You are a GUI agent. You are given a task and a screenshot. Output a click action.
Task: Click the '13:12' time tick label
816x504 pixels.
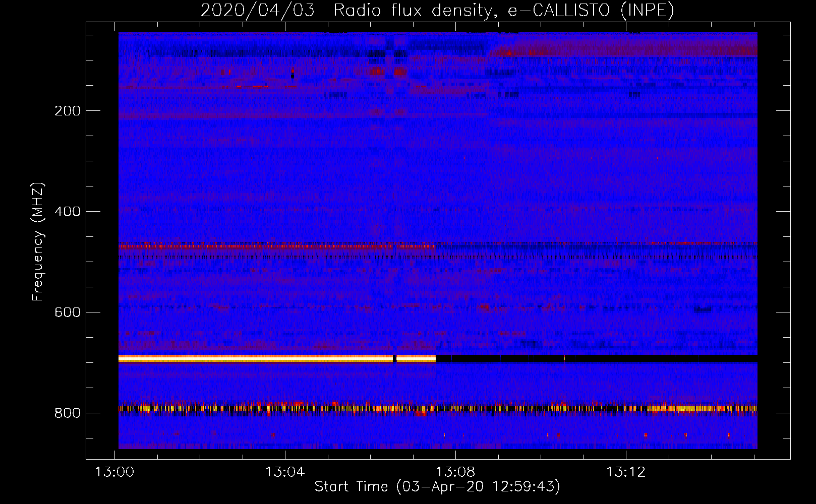tap(626, 472)
